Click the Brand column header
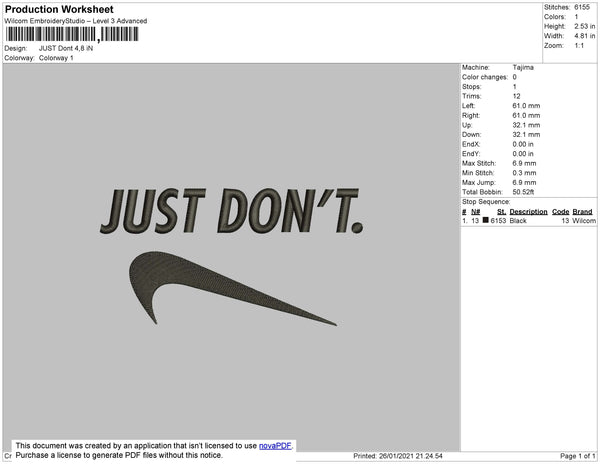Viewport: 600px width, 464px height. (x=583, y=212)
